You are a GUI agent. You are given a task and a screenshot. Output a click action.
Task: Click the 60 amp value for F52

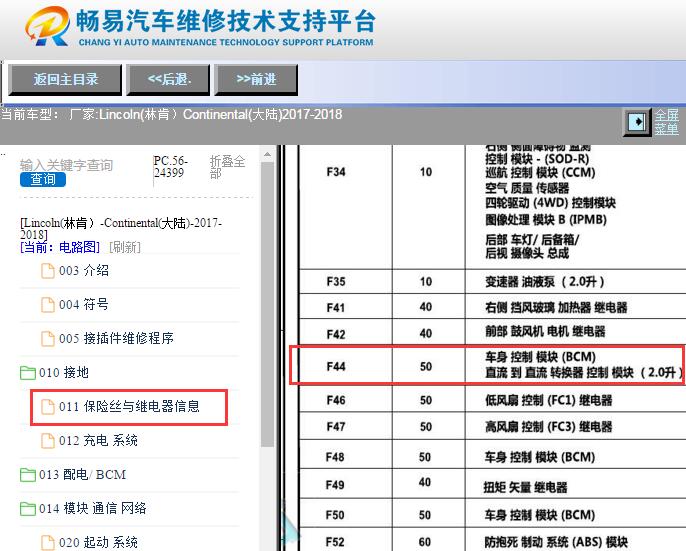[424, 542]
